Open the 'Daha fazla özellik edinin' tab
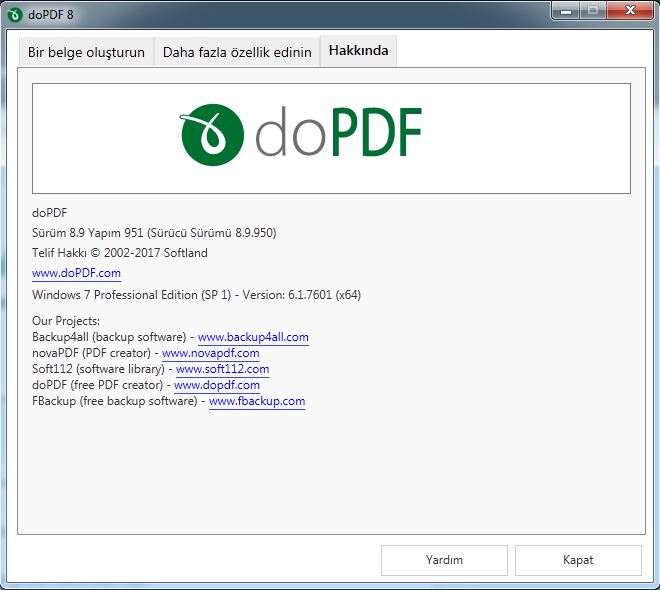This screenshot has width=660, height=590. point(237,52)
